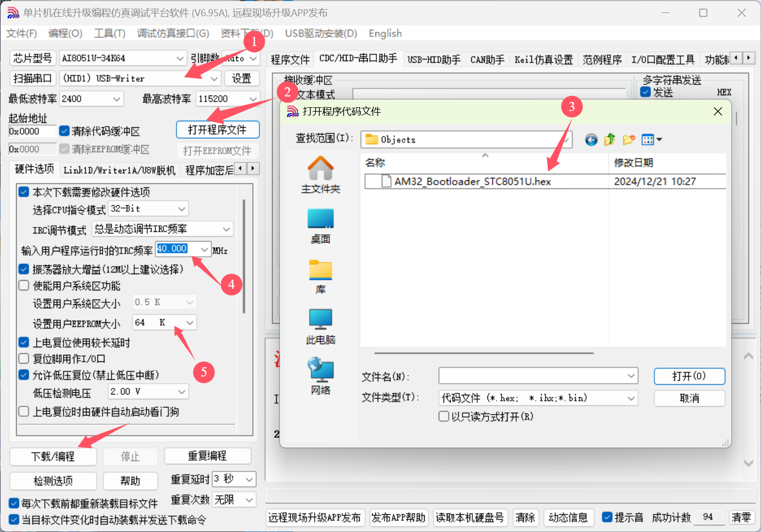Enable 上电复位时由硬件自动启动看门狗 checkbox
The width and height of the screenshot is (761, 532).
coord(24,412)
